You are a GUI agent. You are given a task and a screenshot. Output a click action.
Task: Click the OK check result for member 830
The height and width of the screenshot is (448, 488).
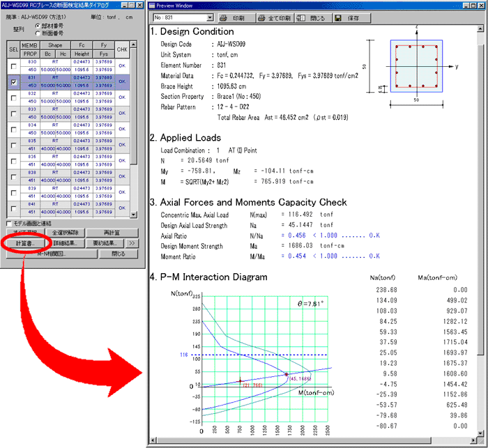click(122, 66)
